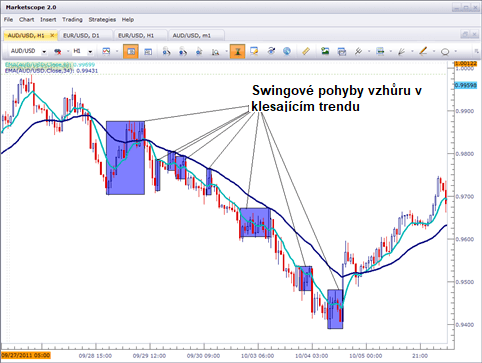
Task: Click the blue globe icon
Action: 287,51
